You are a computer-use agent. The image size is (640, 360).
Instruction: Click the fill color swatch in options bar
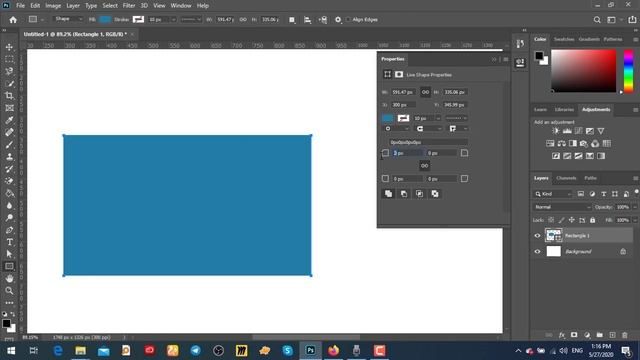105,19
